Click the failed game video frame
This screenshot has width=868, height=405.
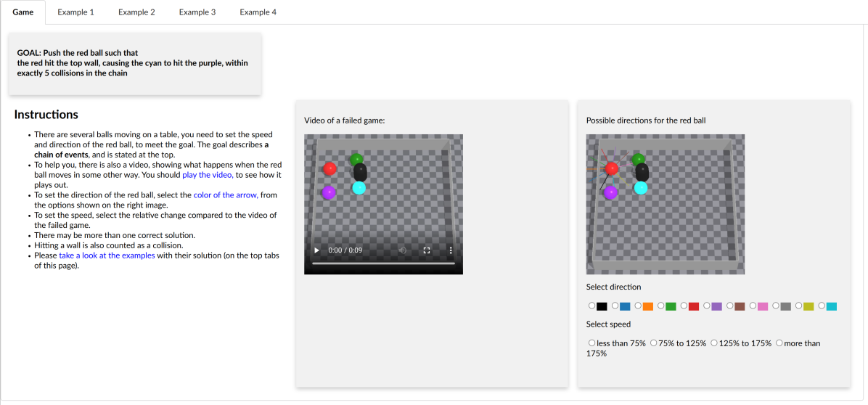pyautogui.click(x=383, y=204)
